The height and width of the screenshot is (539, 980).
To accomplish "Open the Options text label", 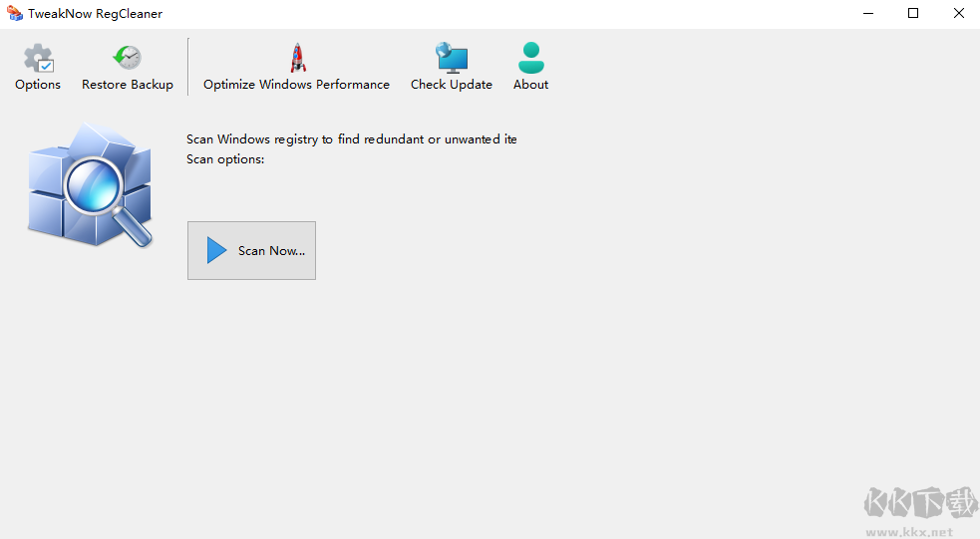I will pos(38,85).
